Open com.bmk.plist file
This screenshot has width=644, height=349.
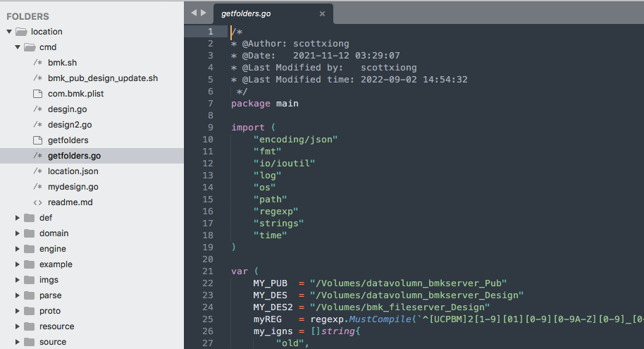[x=75, y=94]
